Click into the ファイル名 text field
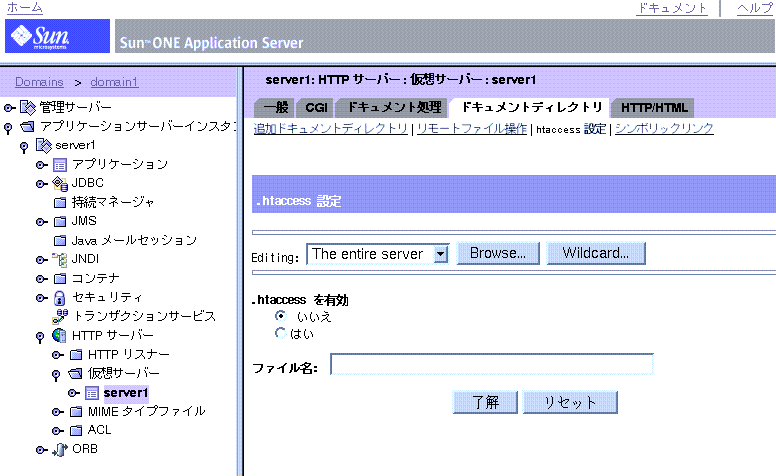This screenshot has width=776, height=476. 492,365
